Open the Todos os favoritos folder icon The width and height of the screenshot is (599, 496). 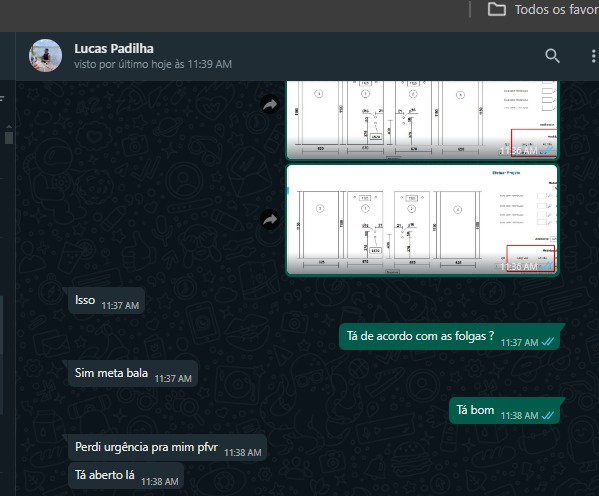tap(497, 10)
